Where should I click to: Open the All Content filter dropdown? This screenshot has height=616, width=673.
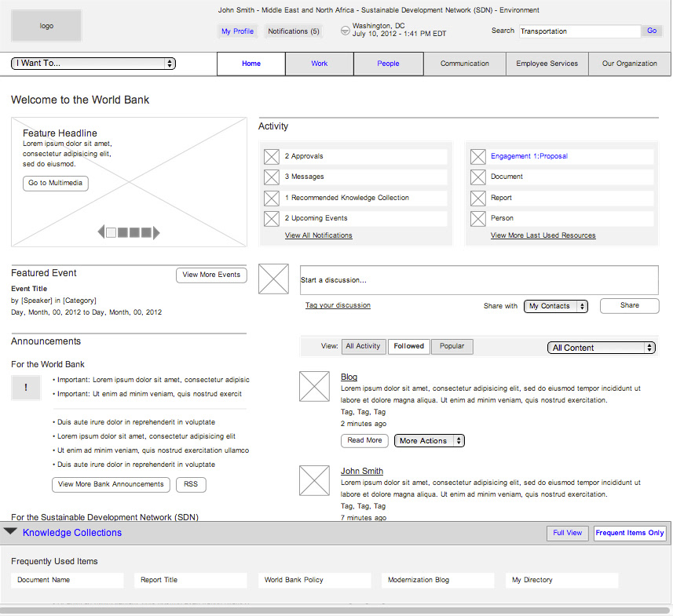[602, 348]
